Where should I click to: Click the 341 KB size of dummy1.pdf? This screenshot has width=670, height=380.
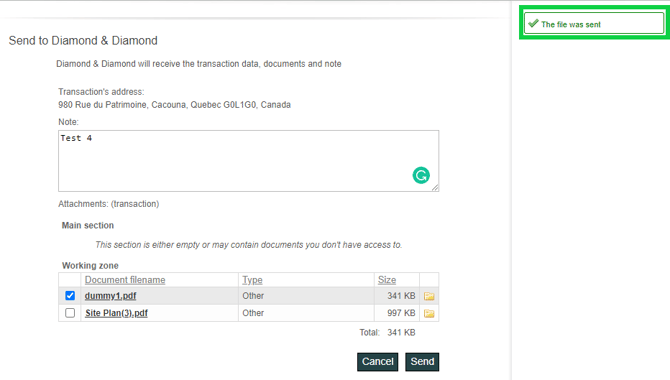(x=401, y=296)
